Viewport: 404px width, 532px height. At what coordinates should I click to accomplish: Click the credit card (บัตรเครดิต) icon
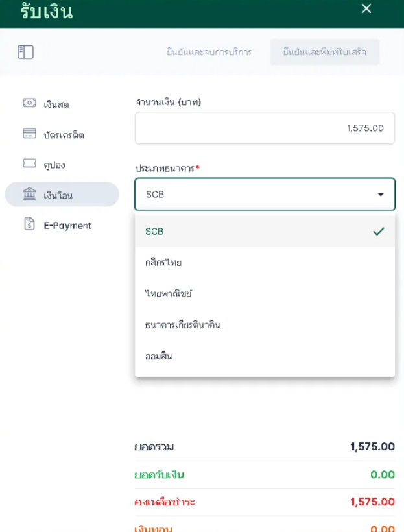(x=29, y=134)
